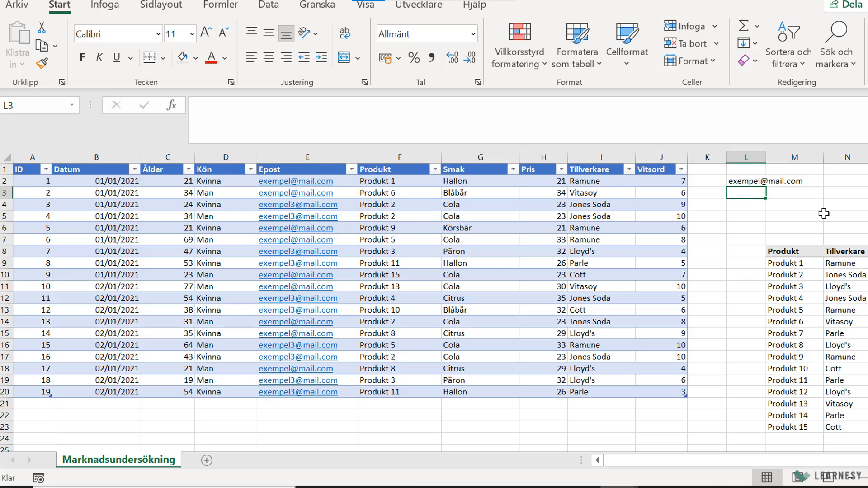Open the font size dropdown

[x=192, y=34]
